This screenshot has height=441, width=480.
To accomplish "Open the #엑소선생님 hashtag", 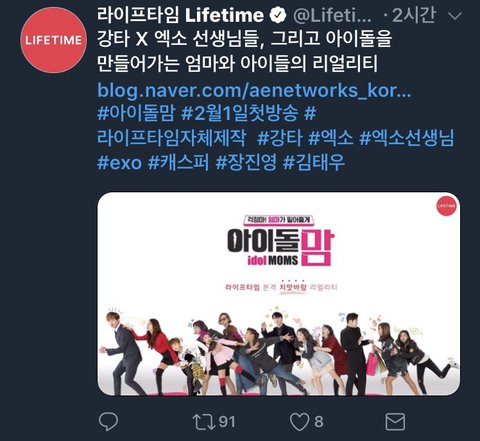I will pyautogui.click(x=407, y=138).
